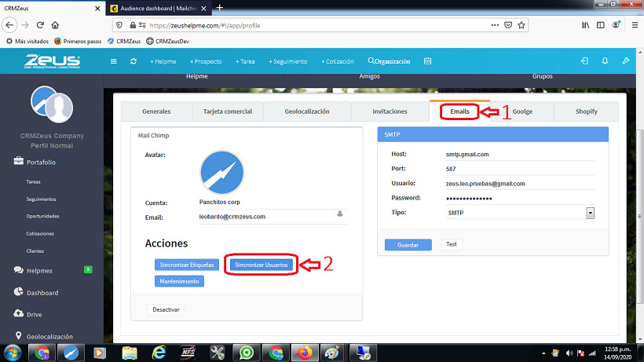Click Sincronizar Usuarios button
Screen dimensions: 644x362
(262, 265)
